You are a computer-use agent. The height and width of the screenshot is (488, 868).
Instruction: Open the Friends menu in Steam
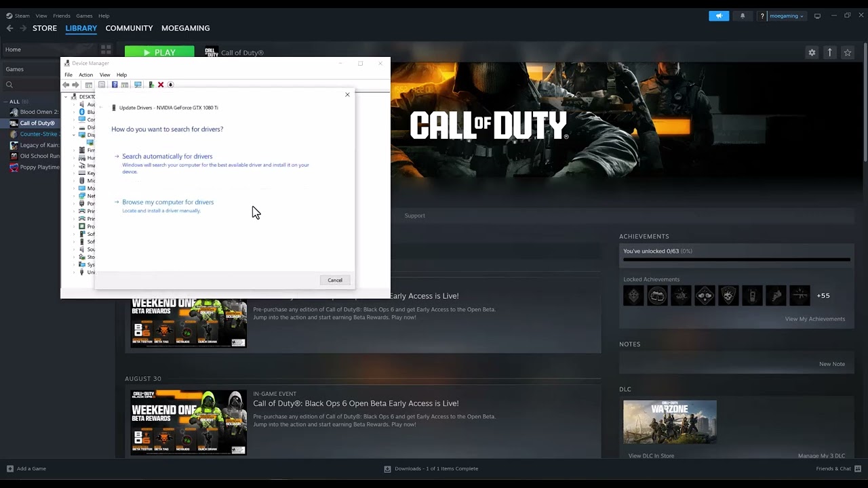coord(61,16)
